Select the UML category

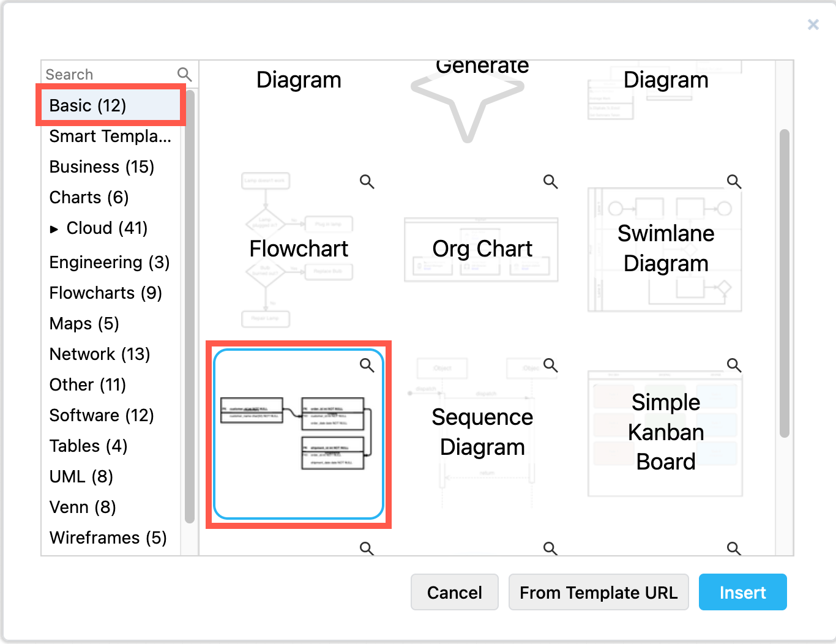click(81, 476)
